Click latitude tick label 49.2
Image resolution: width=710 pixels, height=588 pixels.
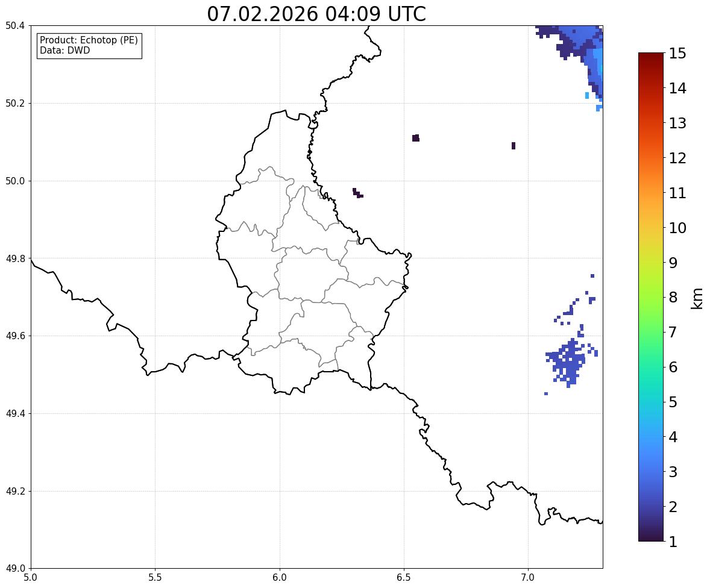click(15, 491)
